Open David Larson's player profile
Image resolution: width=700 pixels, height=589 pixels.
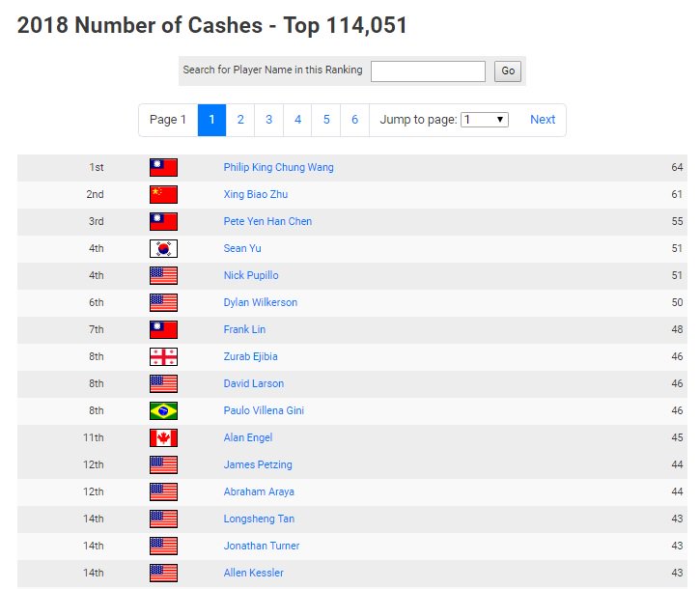pyautogui.click(x=254, y=383)
